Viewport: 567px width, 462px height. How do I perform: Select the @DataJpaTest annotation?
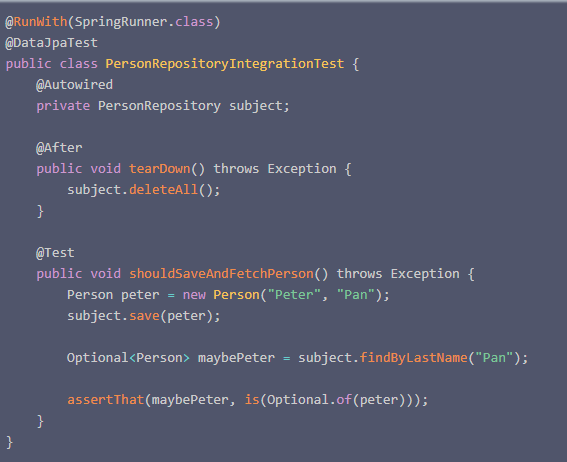pyautogui.click(x=51, y=43)
